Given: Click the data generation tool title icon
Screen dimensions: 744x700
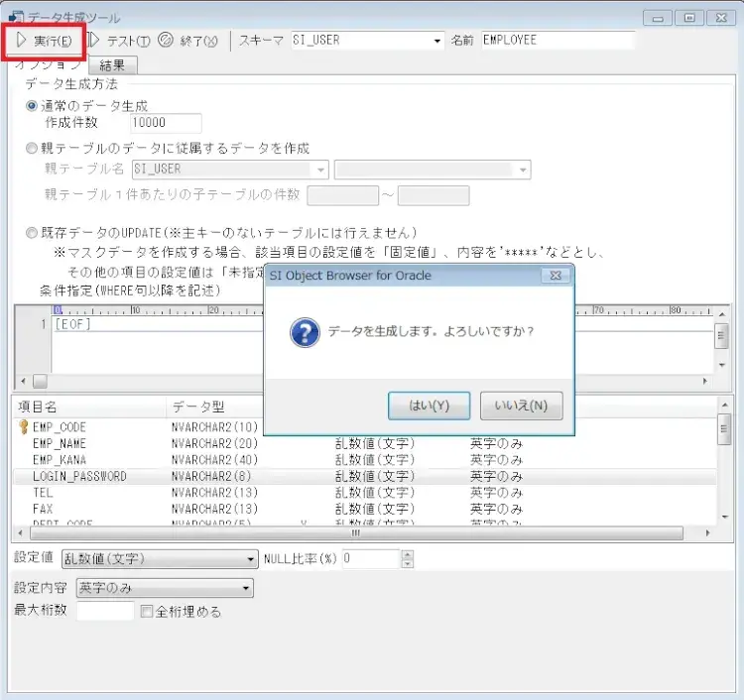Looking at the screenshot, I should click(16, 17).
